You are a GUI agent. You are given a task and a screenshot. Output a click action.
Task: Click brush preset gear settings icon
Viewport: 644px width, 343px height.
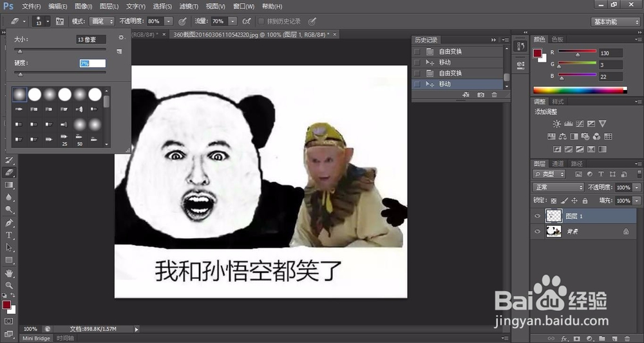(121, 37)
